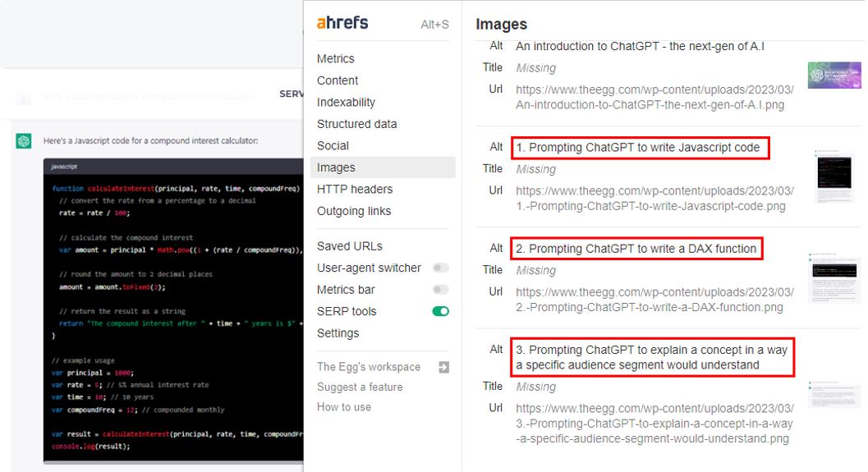
Task: Open the DAX function image thumbnail
Action: pyautogui.click(x=834, y=277)
